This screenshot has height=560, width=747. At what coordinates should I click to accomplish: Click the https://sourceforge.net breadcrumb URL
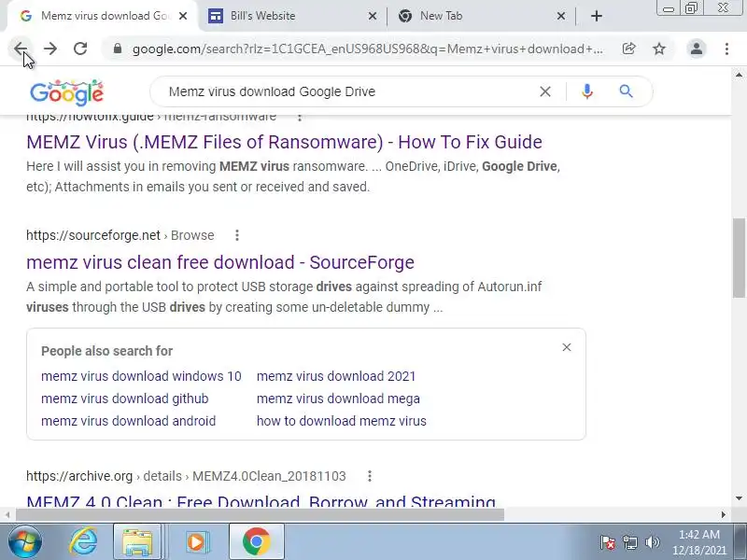tap(120, 235)
